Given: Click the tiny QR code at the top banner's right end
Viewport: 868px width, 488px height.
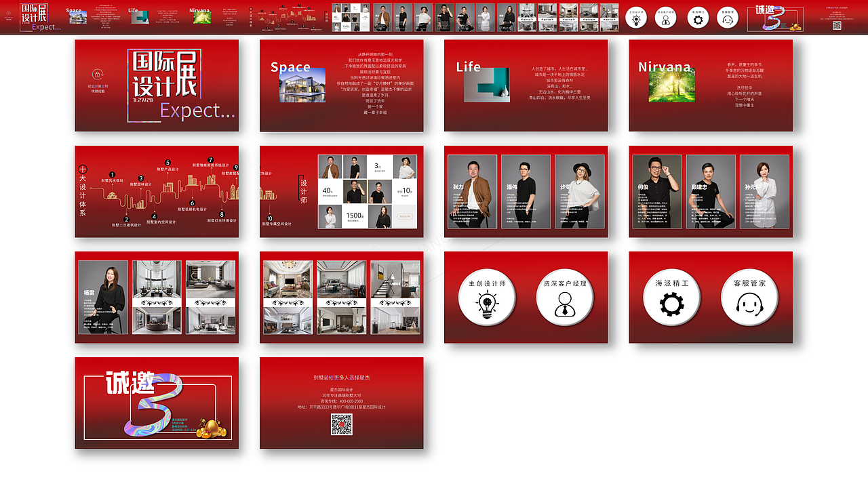Looking at the screenshot, I should pos(837,25).
